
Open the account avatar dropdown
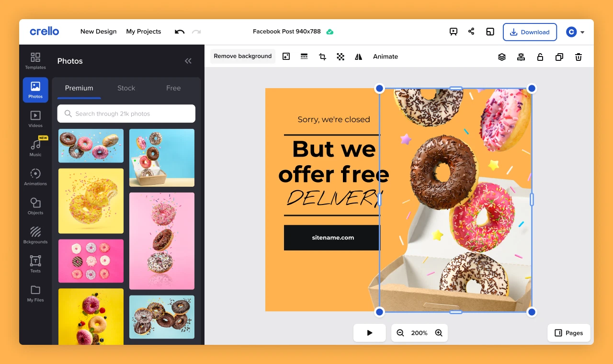[575, 32]
